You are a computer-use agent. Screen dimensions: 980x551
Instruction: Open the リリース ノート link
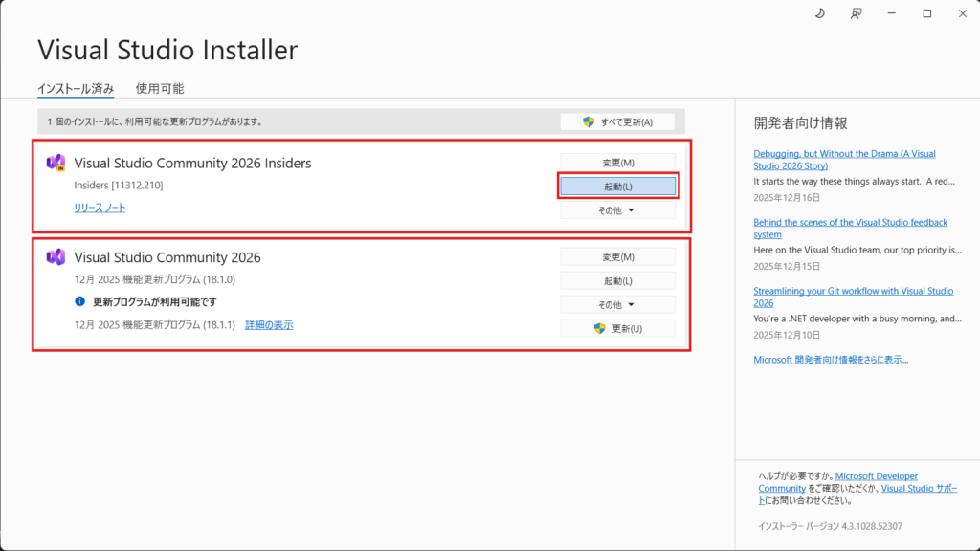click(100, 208)
